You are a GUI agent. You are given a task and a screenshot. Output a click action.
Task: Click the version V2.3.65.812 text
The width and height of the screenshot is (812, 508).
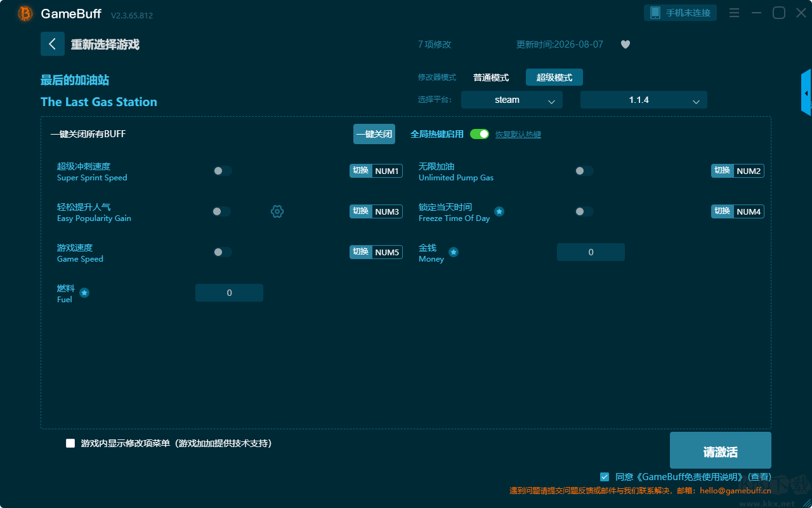point(132,15)
